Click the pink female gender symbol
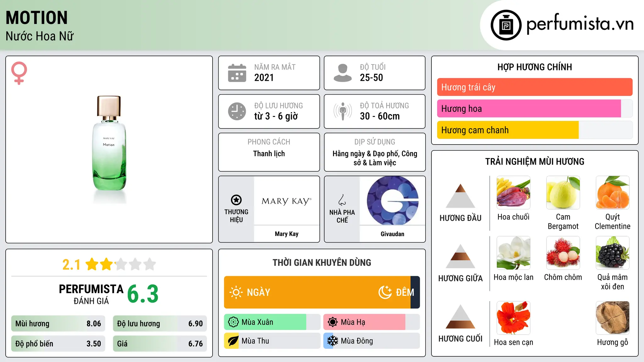Screen dimensions: 644x362 19,73
